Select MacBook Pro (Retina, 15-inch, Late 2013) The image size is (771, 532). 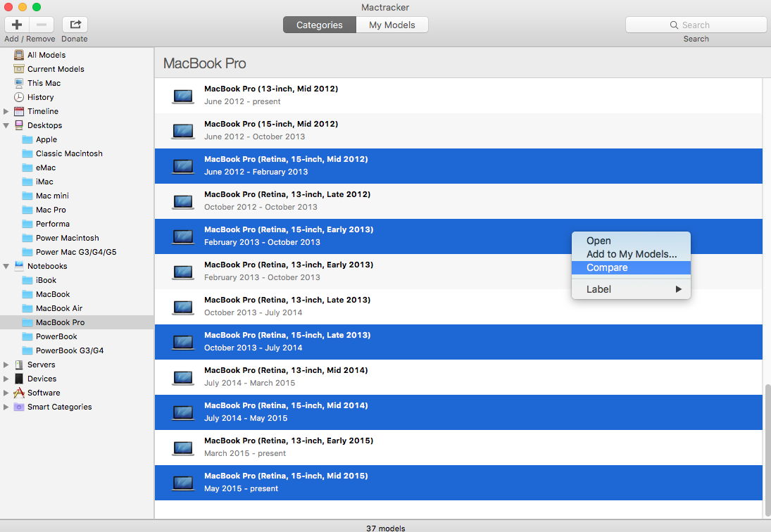(x=458, y=342)
